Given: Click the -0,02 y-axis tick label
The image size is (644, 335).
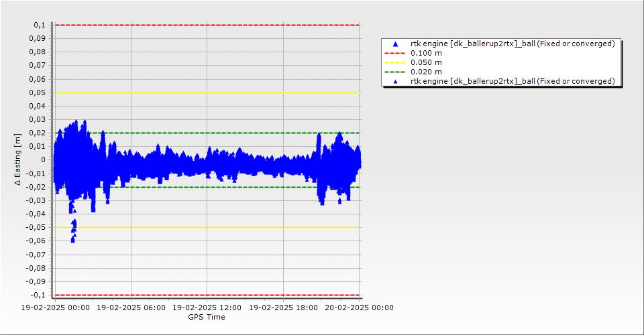Looking at the screenshot, I should (x=36, y=187).
